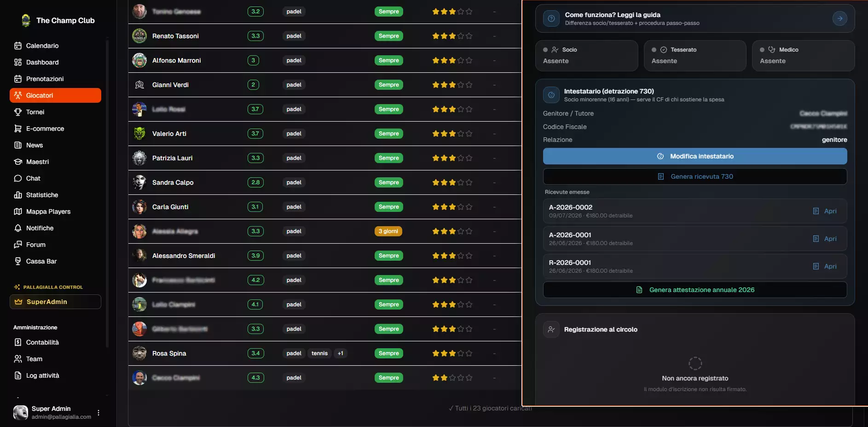Viewport: 868px width, 427px height.
Task: Toggle the Tesserato status card
Action: click(695, 55)
